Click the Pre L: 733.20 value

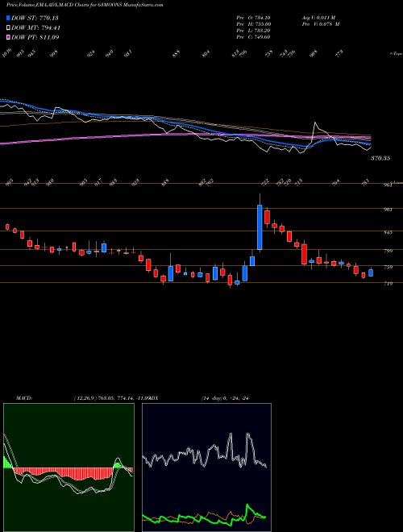253,31
